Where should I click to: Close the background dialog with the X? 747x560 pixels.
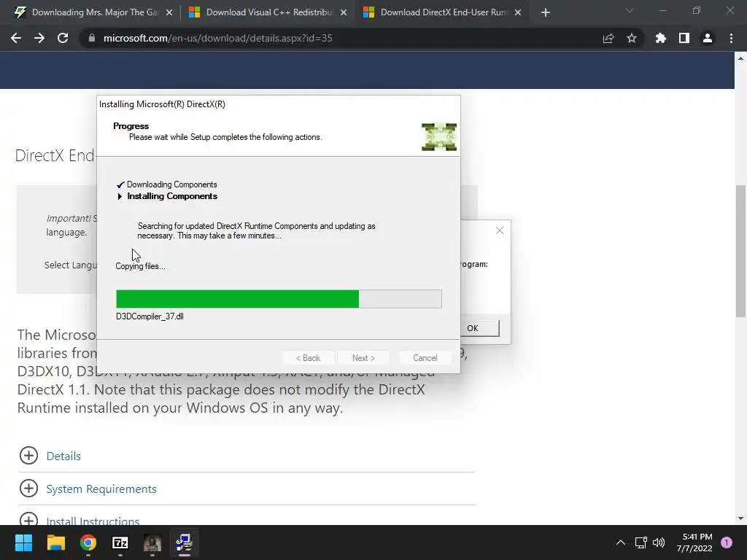pyautogui.click(x=499, y=230)
